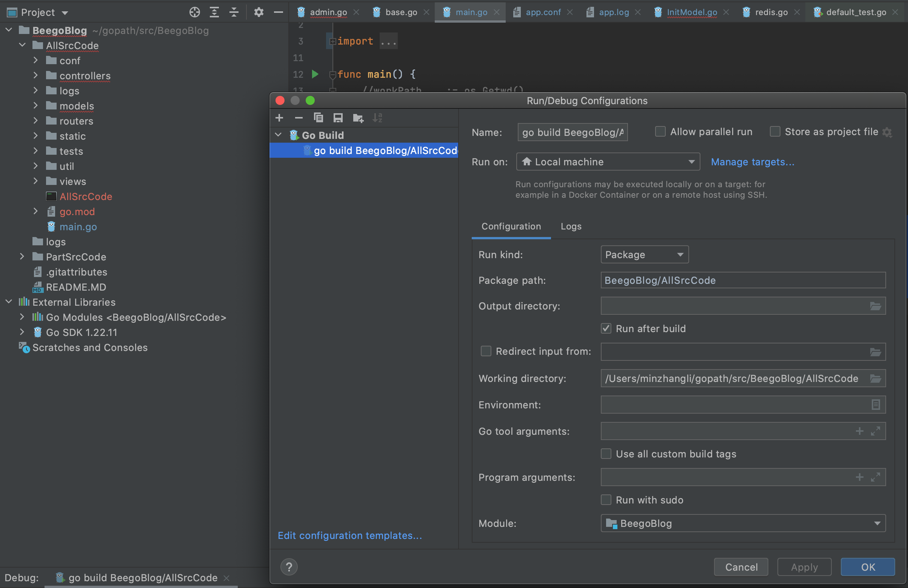Click the Apply button
908x588 pixels.
(804, 567)
